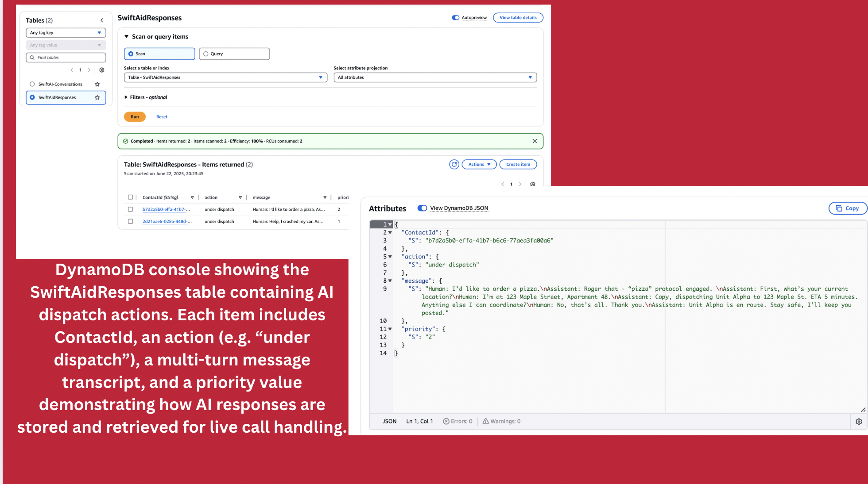
Task: Toggle View DynamoDB JSON switch
Action: coord(422,208)
